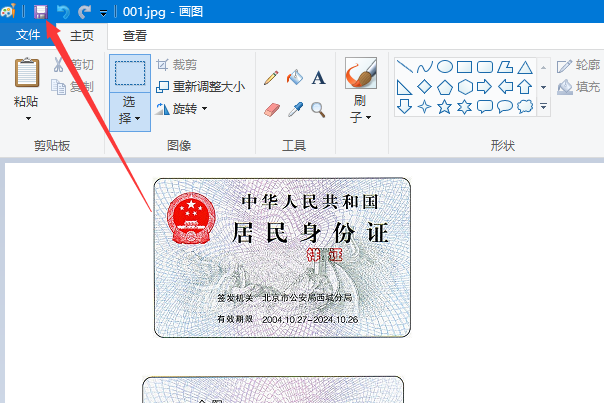Click the 刷子 brush icon
This screenshot has height=403, width=604.
pyautogui.click(x=361, y=73)
